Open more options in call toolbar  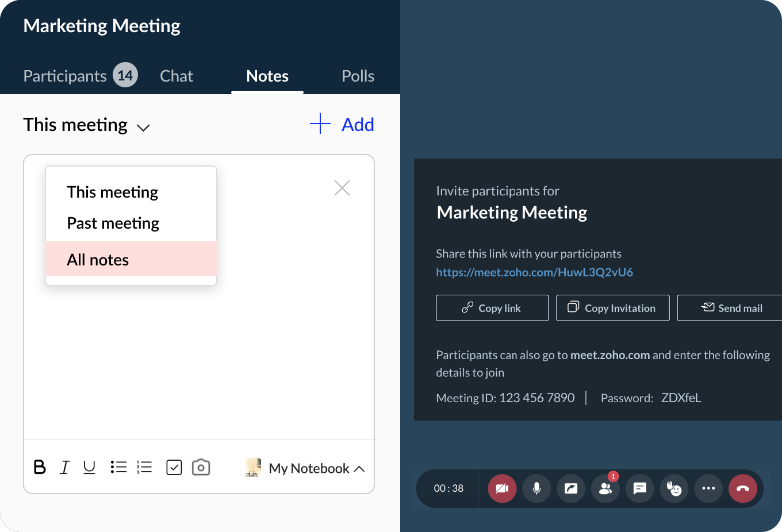pos(708,488)
